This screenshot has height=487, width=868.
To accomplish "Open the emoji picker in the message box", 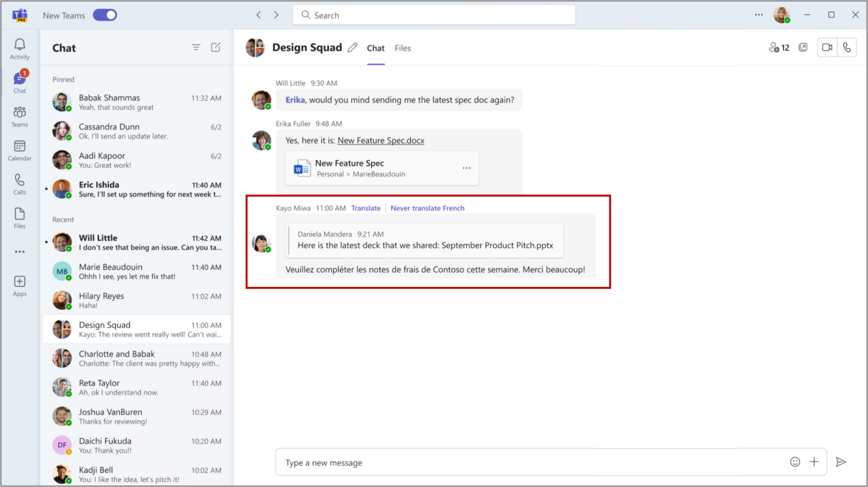I will point(795,462).
